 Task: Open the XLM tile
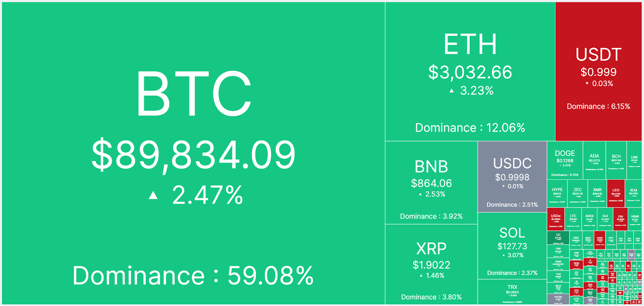click(x=633, y=193)
